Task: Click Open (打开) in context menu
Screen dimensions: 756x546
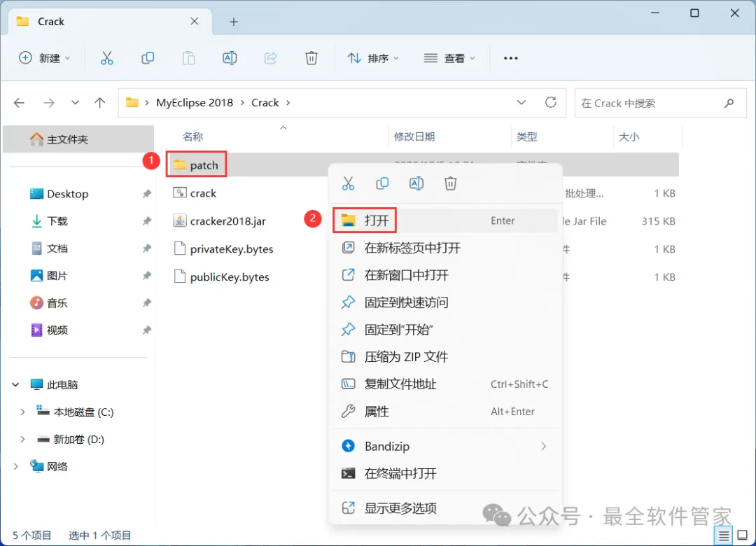Action: point(445,220)
